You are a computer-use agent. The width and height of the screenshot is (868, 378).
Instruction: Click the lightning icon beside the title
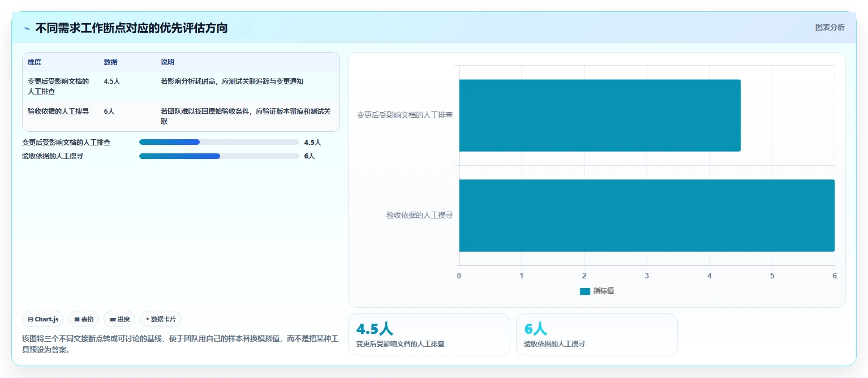pos(27,28)
